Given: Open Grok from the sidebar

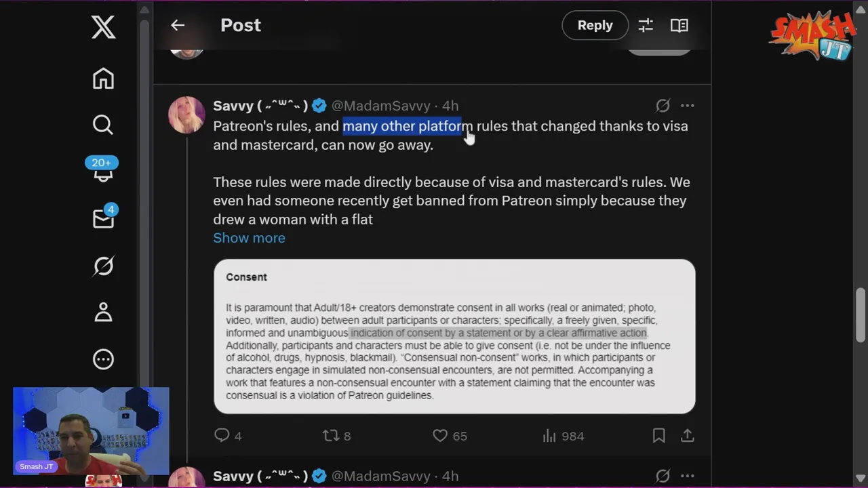Looking at the screenshot, I should [x=103, y=266].
